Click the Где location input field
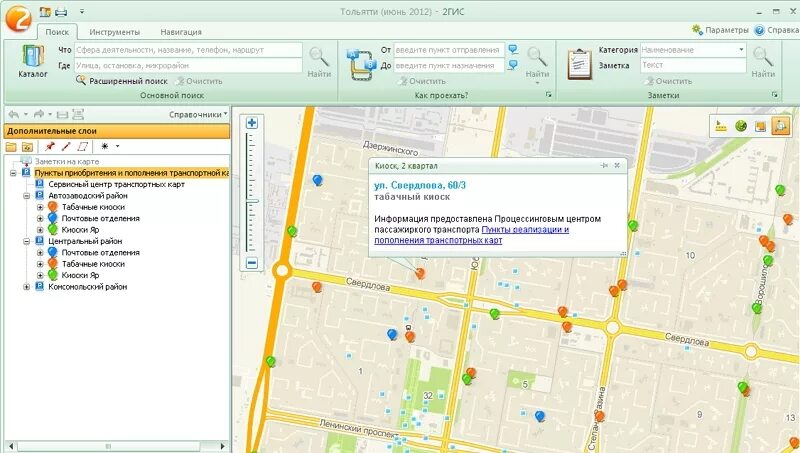Image resolution: width=800 pixels, height=453 pixels. pyautogui.click(x=189, y=65)
